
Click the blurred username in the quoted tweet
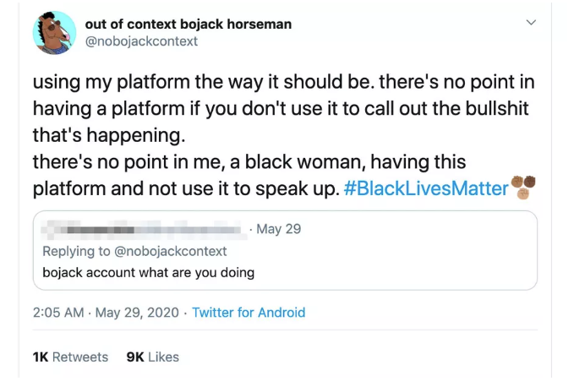[144, 229]
